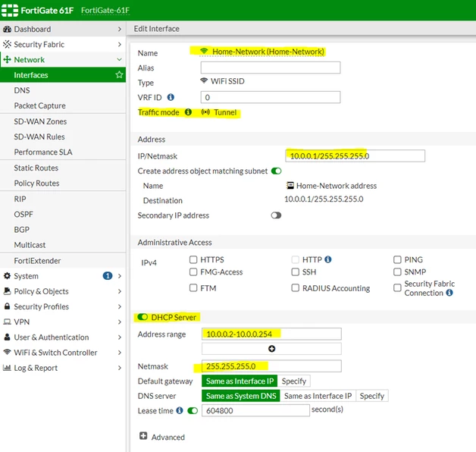This screenshot has height=452, width=476.
Task: Toggle the Interfaces favorite star
Action: (119, 75)
